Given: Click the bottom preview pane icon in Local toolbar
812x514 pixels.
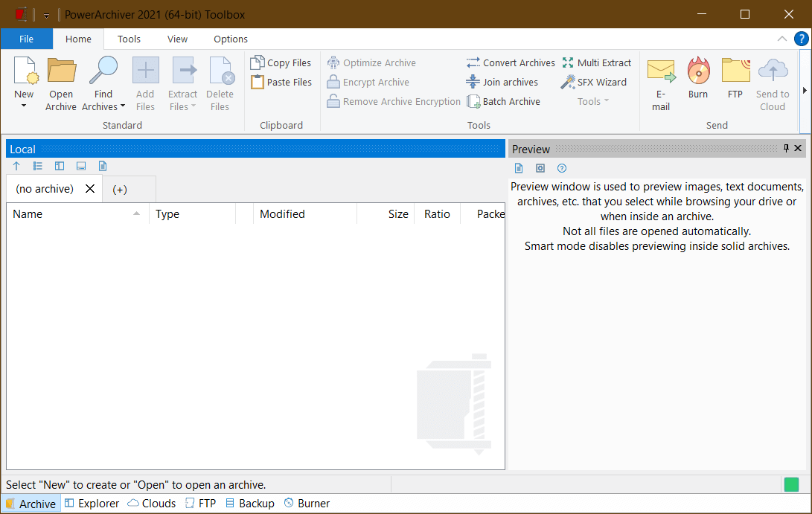Looking at the screenshot, I should pyautogui.click(x=81, y=166).
